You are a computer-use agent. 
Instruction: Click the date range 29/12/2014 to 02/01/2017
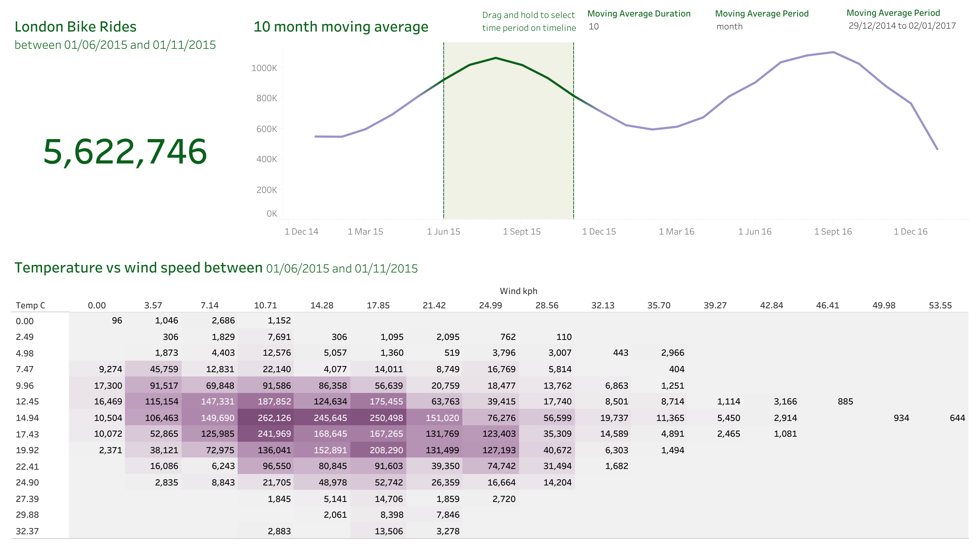coord(902,26)
